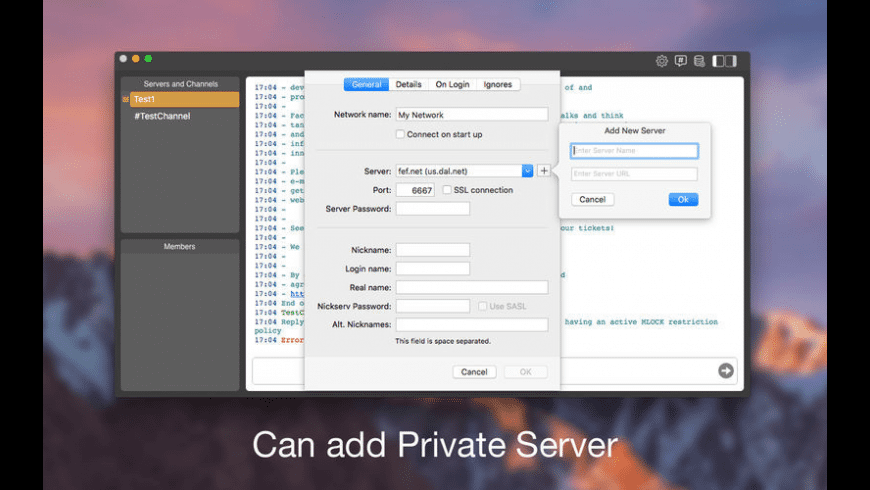Screen dimensions: 870x490
Task: Click the Real name field
Action: click(x=472, y=287)
